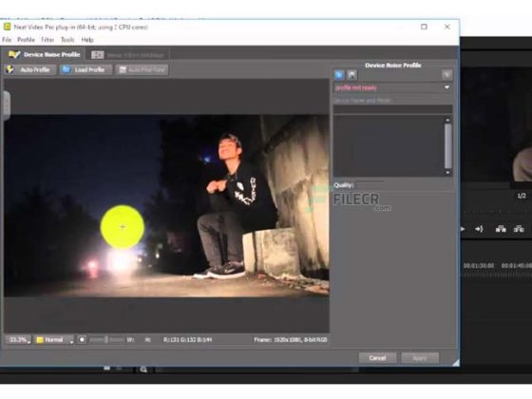
Task: Click the 1/2 resolution label in host editor
Action: (x=522, y=196)
